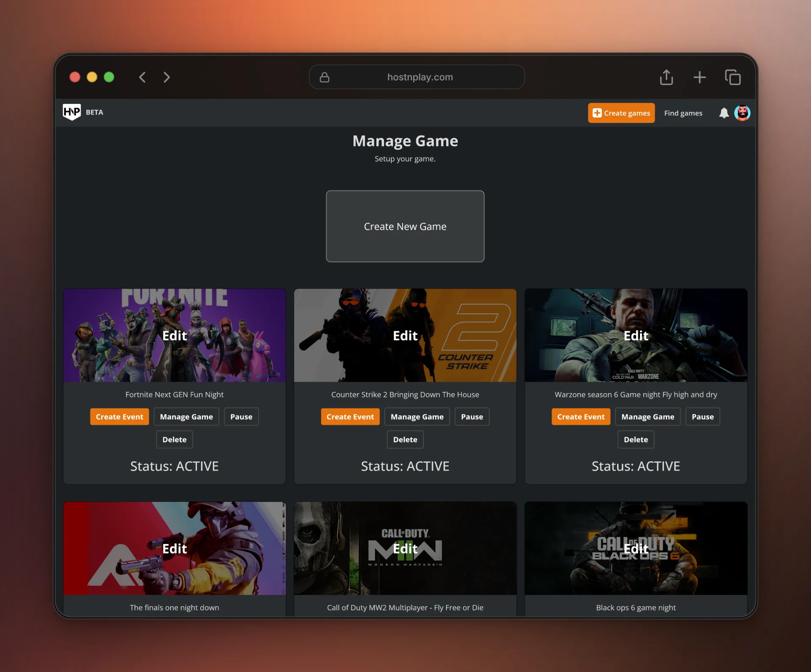This screenshot has width=811, height=672.
Task: Click the hostnplay.com address bar
Action: (x=417, y=77)
